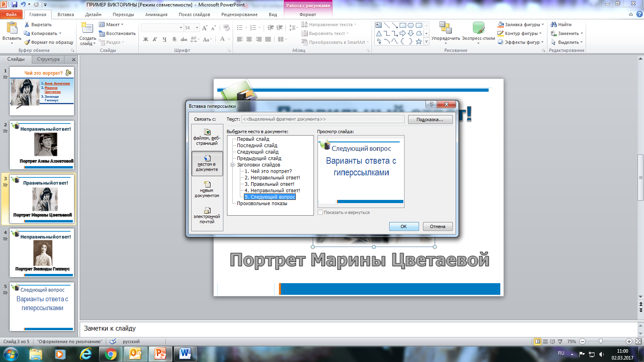Click into the 'Заметки к слайду' notes area
This screenshot has width=644, height=362.
358,329
